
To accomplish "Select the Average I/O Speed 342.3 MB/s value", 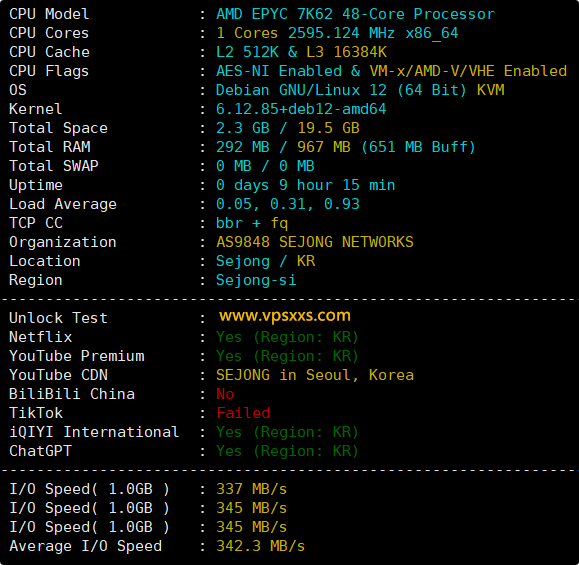I will (x=260, y=546).
